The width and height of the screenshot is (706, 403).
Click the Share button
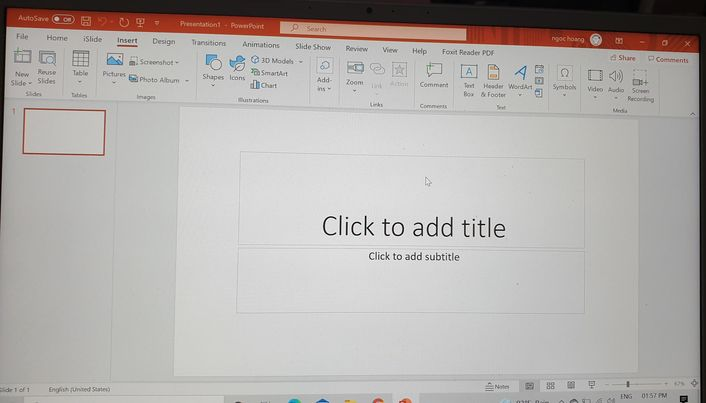623,58
